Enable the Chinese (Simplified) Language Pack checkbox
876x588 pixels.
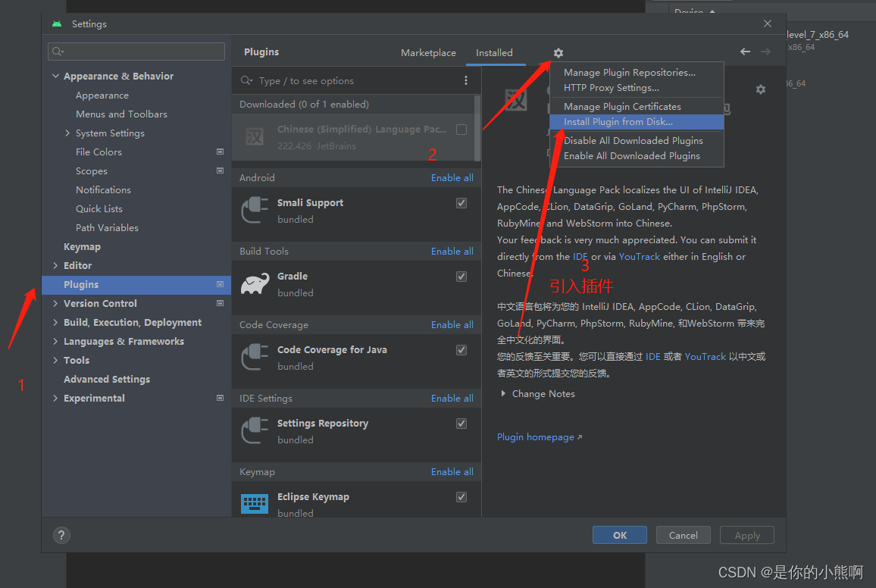point(461,130)
